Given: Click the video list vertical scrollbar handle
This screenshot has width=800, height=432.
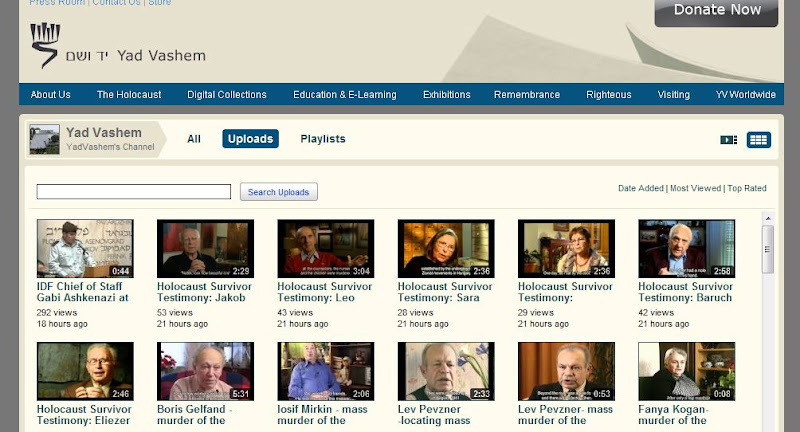Looking at the screenshot, I should pyautogui.click(x=768, y=248).
